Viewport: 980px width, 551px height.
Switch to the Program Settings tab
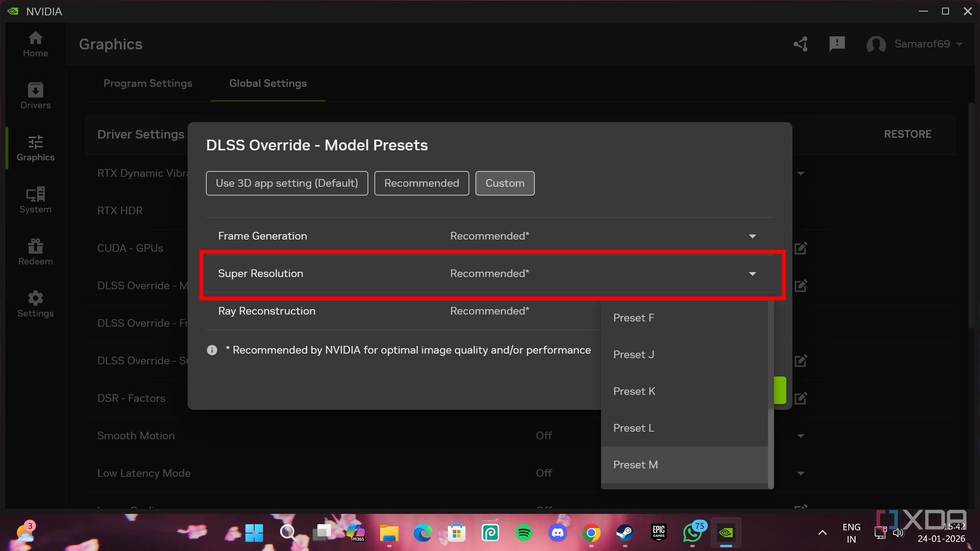(148, 83)
